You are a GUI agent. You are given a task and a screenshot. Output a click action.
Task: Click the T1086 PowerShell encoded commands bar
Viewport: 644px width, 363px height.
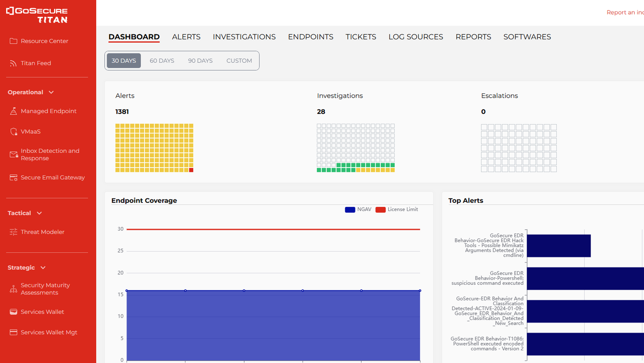586,344
